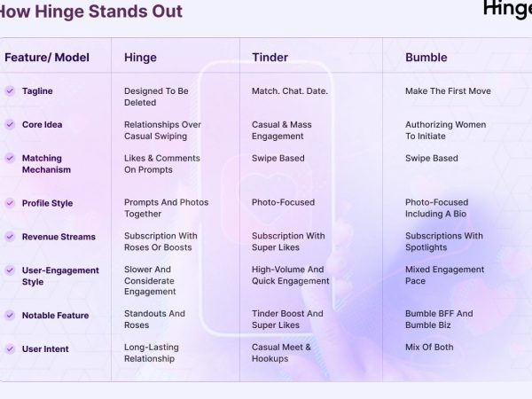532x399 pixels.
Task: Select the Designed To Be Deleted cell
Action: [x=156, y=97]
